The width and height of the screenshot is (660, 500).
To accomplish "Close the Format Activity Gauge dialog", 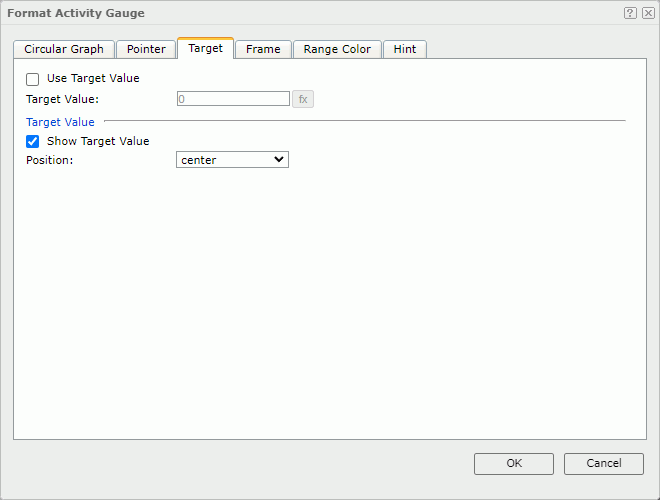I will pyautogui.click(x=648, y=13).
